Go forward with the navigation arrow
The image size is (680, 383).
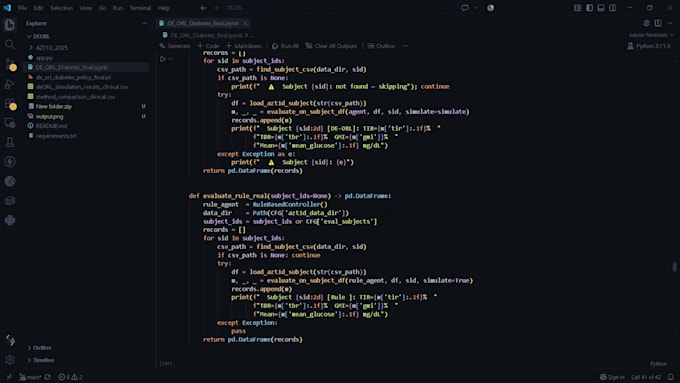[x=216, y=8]
